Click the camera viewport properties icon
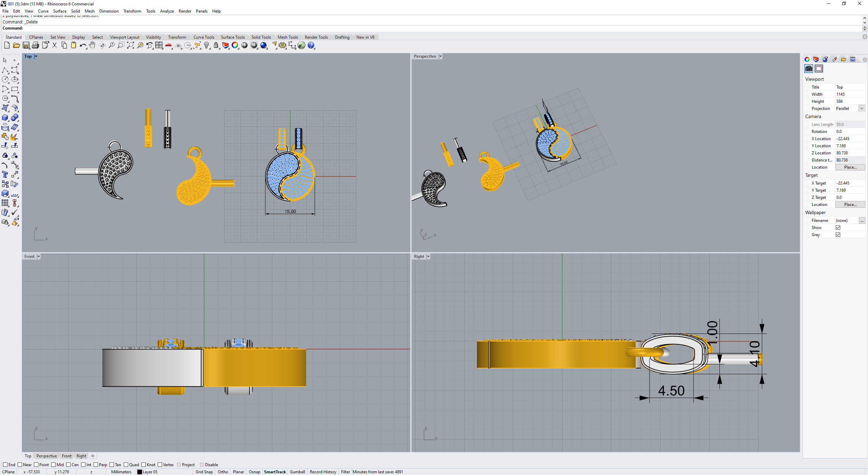Image resolution: width=868 pixels, height=475 pixels. click(808, 69)
